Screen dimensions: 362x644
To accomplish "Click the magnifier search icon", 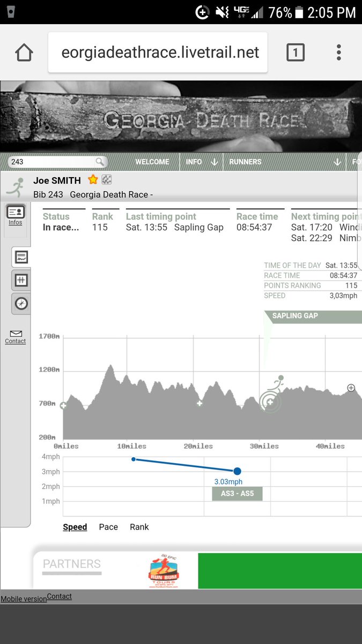I will 100,162.
